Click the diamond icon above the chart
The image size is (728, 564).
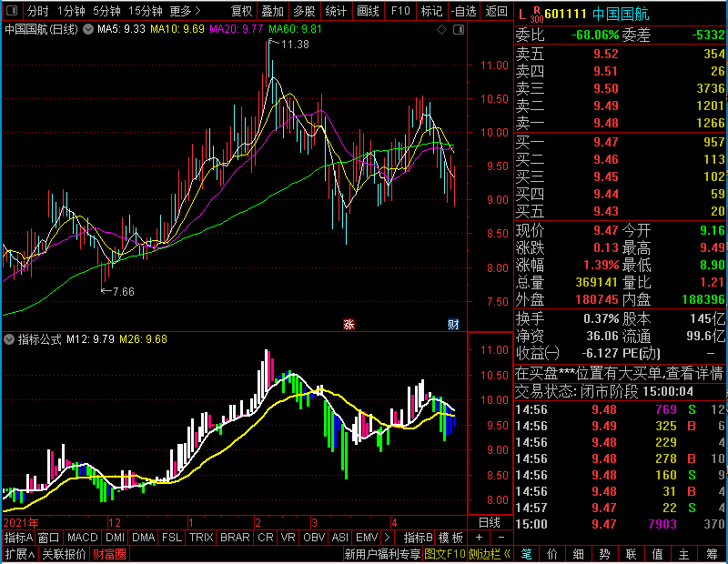click(441, 30)
